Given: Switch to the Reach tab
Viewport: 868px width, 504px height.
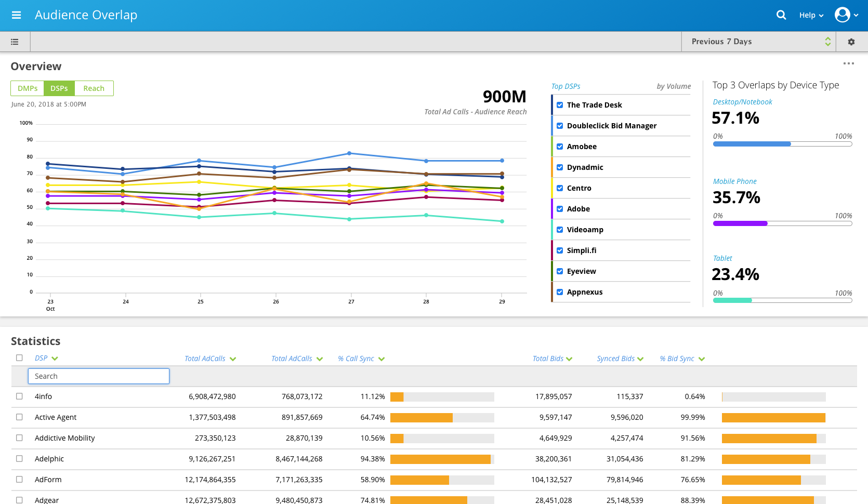Looking at the screenshot, I should [94, 88].
